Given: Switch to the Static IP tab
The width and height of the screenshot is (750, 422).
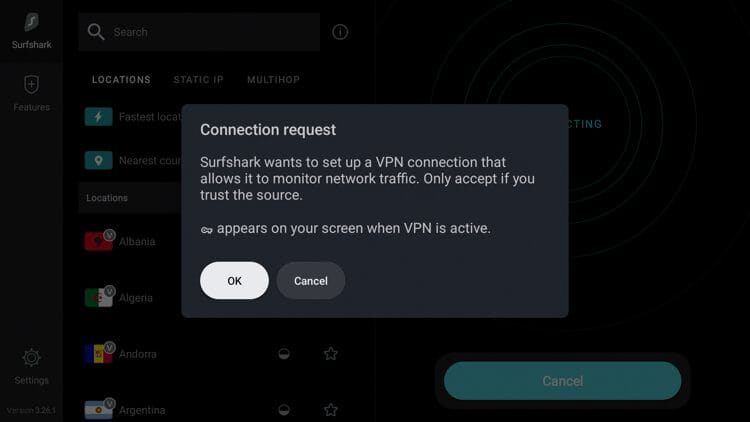Looking at the screenshot, I should (x=199, y=80).
